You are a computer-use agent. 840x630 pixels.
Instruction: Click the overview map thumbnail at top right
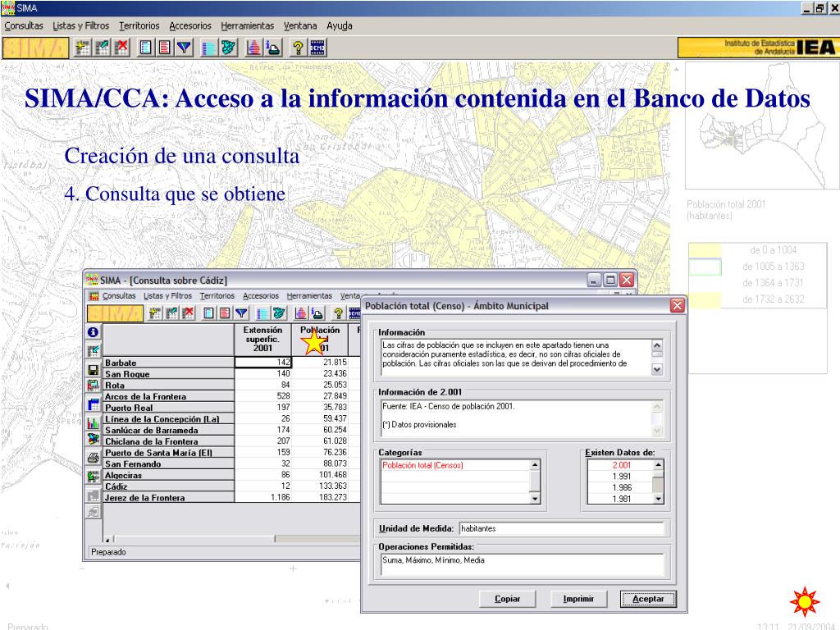tap(762, 126)
